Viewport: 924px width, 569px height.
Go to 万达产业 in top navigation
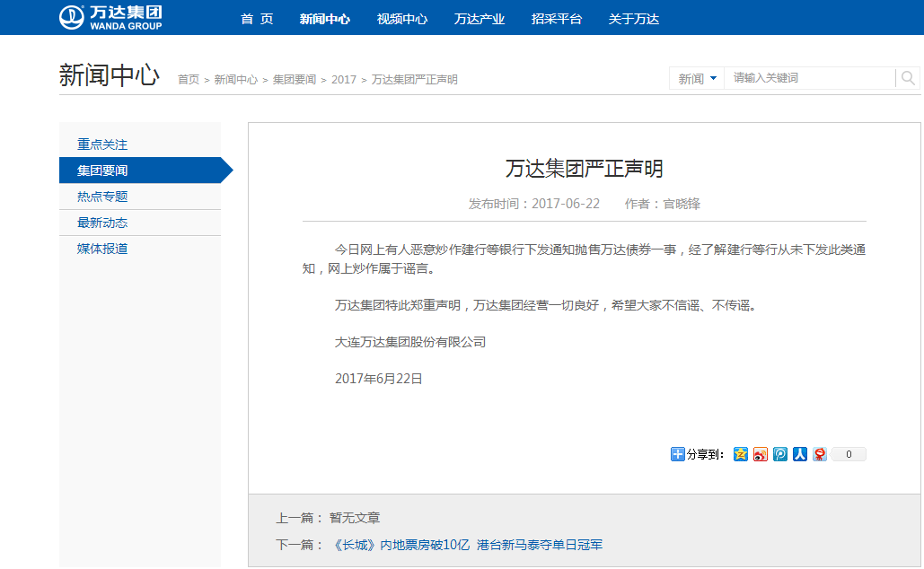coord(479,19)
